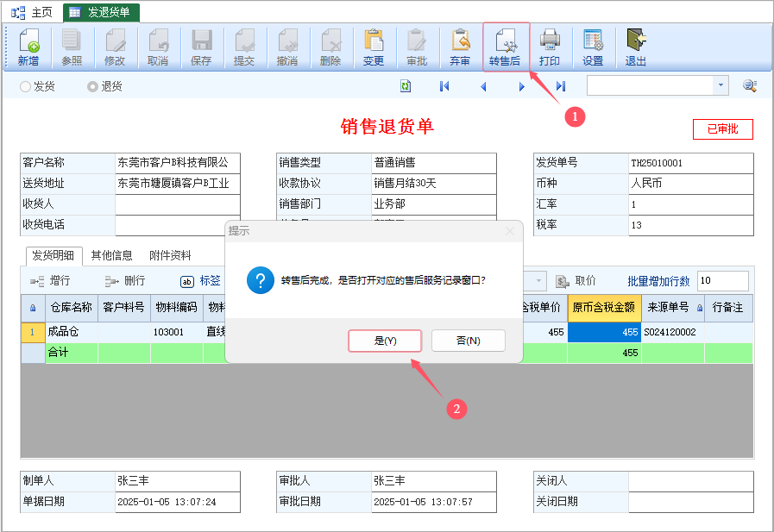This screenshot has height=532, width=774.
Task: Click the 弃审 toolbar icon
Action: point(460,47)
